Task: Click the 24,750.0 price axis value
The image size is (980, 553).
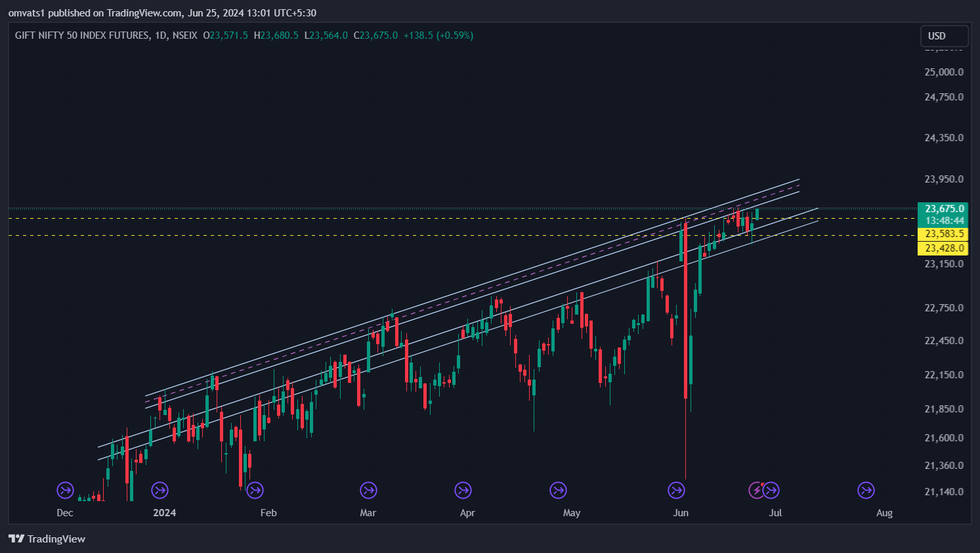Action: 944,97
